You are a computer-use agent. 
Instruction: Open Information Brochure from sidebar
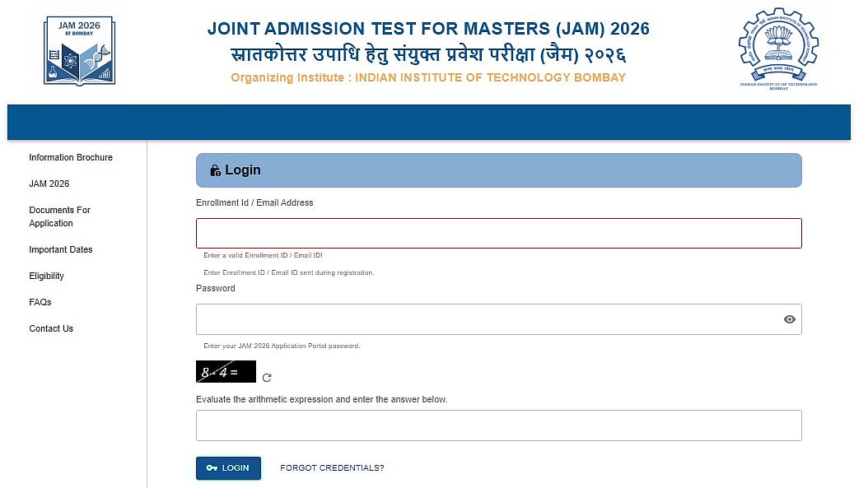71,157
